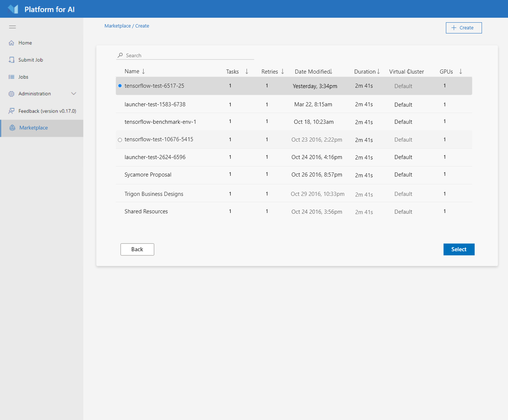Click Marketplace breadcrumb link

tap(118, 26)
